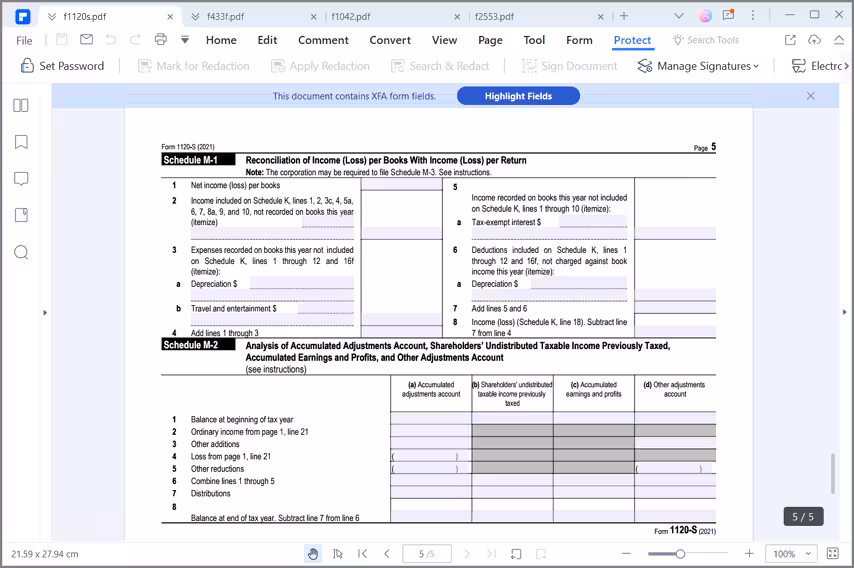Go to previous page arrow

pos(387,554)
